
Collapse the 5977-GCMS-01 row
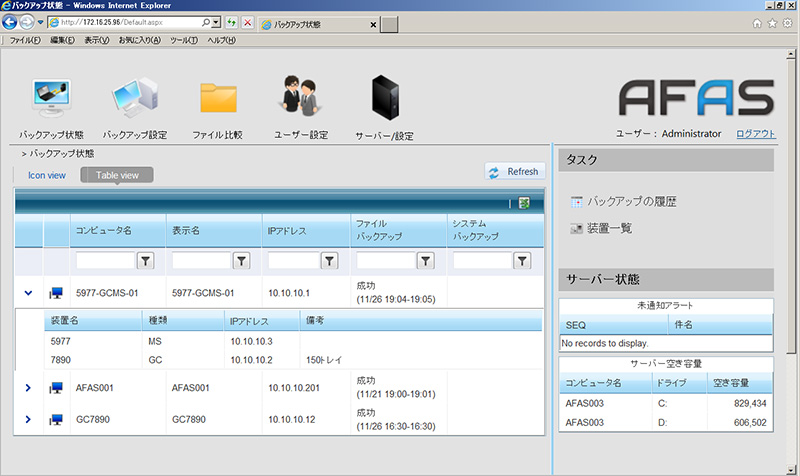pos(29,293)
